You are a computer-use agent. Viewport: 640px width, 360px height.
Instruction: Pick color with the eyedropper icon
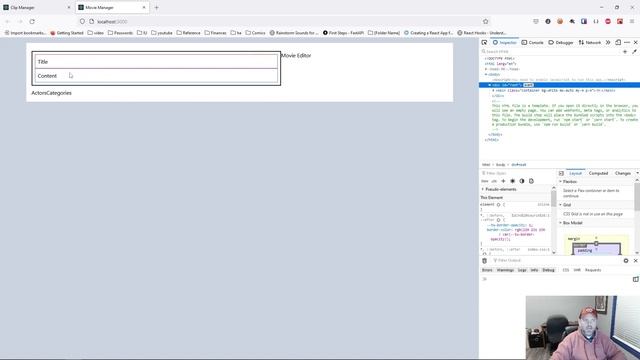tap(634, 51)
